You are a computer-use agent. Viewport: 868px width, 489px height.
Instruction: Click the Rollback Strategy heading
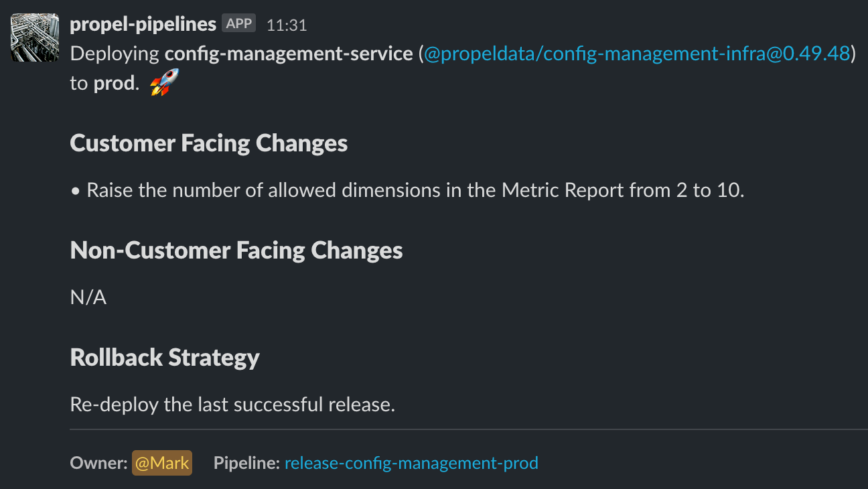point(165,358)
